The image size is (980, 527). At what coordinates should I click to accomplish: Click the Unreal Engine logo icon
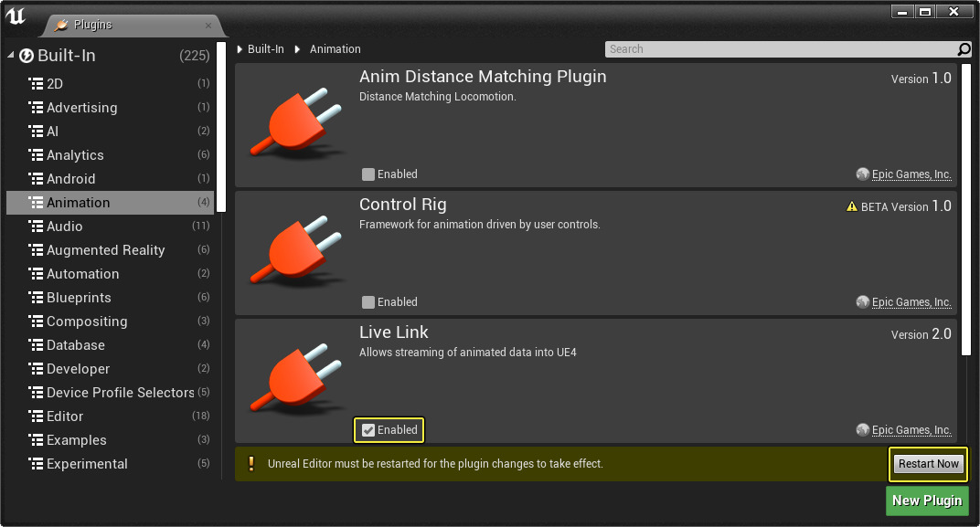(16, 16)
